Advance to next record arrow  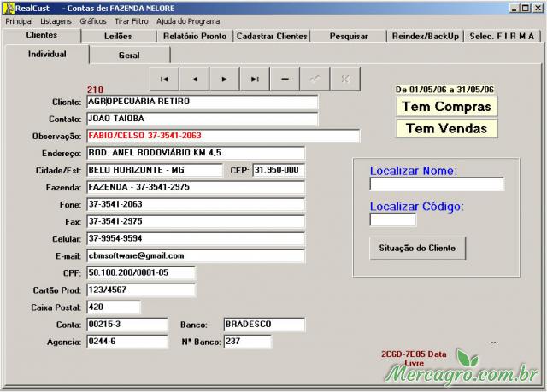coord(224,79)
